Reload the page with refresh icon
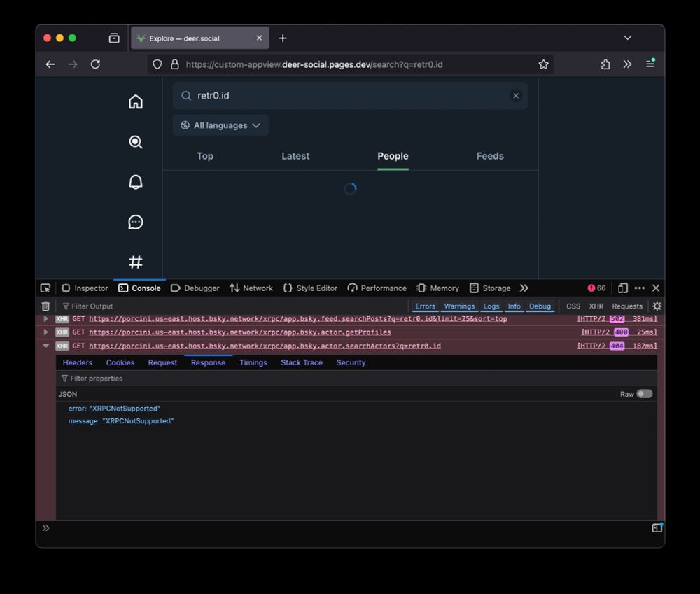This screenshot has width=700, height=594. tap(95, 64)
